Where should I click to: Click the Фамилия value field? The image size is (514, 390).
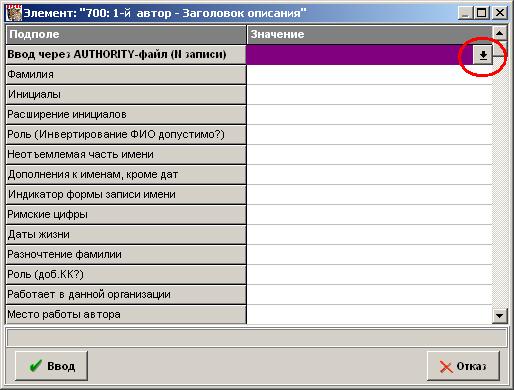[369, 75]
